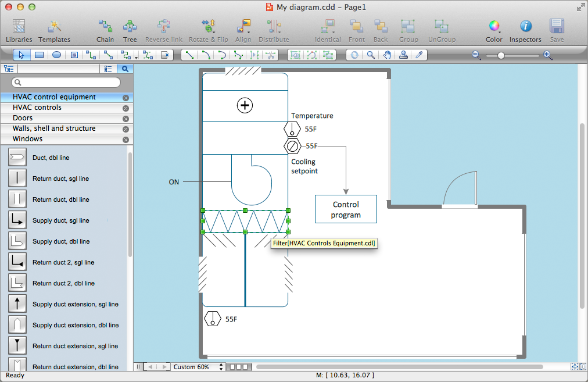This screenshot has height=382, width=588.
Task: Pick the eyedropper tool
Action: 419,55
